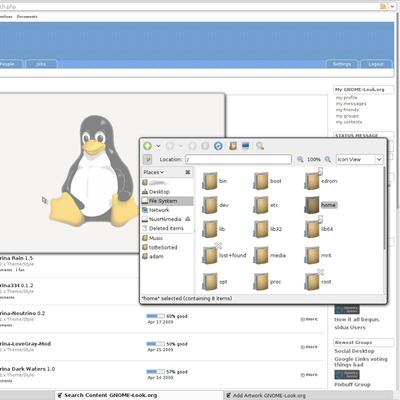Select the root folder icon
Image resolution: width=400 pixels, height=400 pixels.
[312, 281]
